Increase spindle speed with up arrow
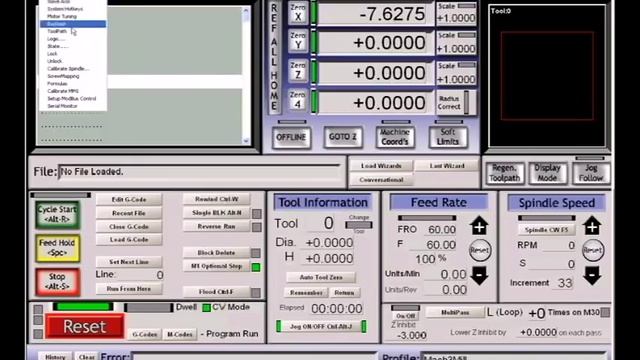640x360 pixels. [x=592, y=226]
